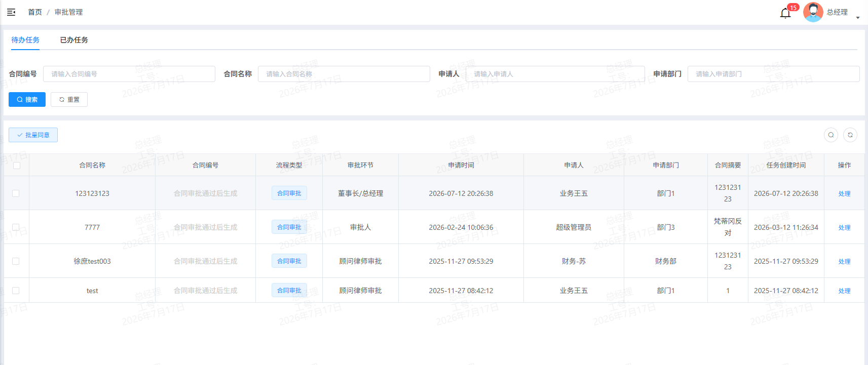Image resolution: width=868 pixels, height=365 pixels.
Task: Check the select-all header checkbox
Action: pyautogui.click(x=17, y=166)
